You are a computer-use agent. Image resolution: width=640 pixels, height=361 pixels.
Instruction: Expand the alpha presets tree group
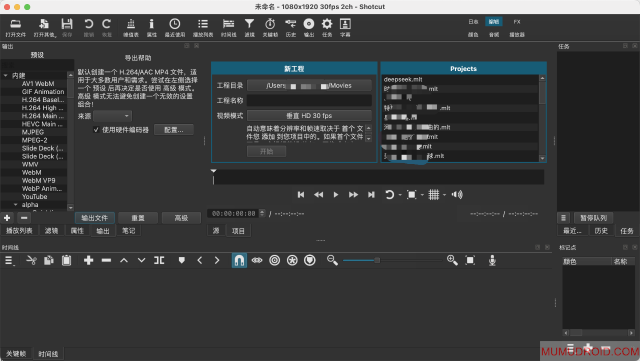pos(16,205)
